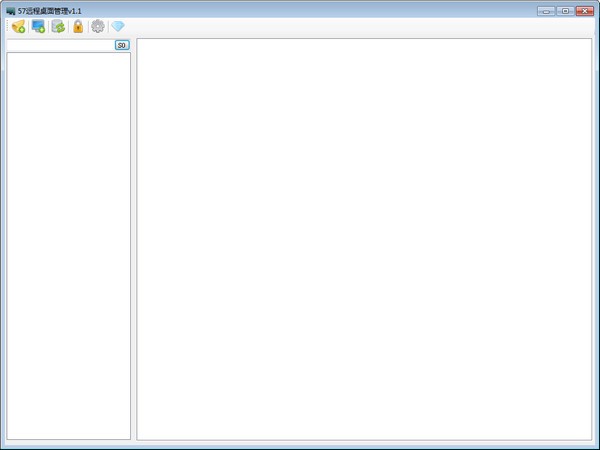
Task: Click the database refresh icon
Action: click(x=58, y=26)
